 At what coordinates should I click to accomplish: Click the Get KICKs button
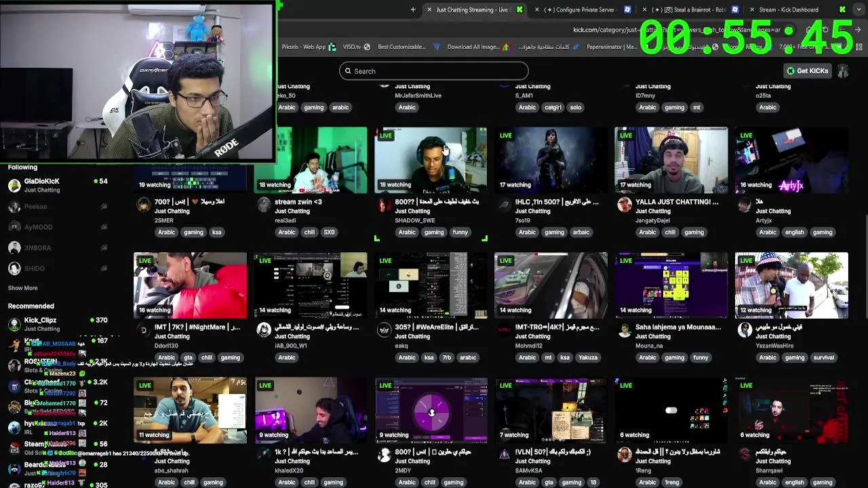[x=807, y=70]
